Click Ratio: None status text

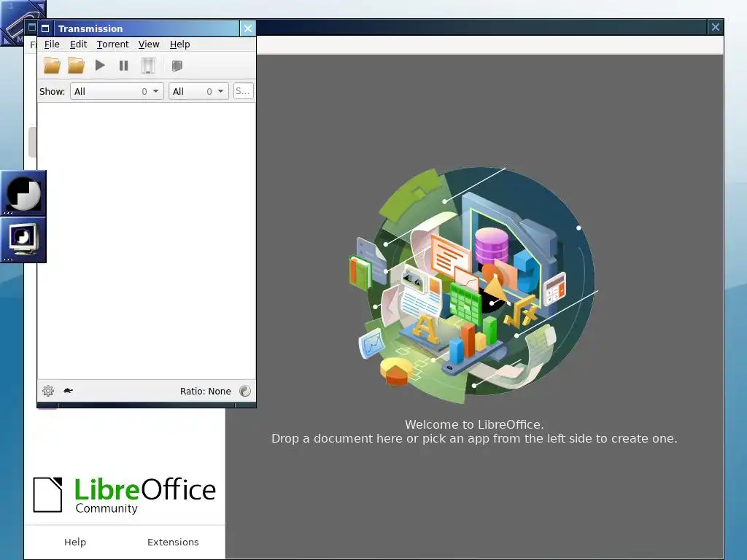(x=205, y=391)
